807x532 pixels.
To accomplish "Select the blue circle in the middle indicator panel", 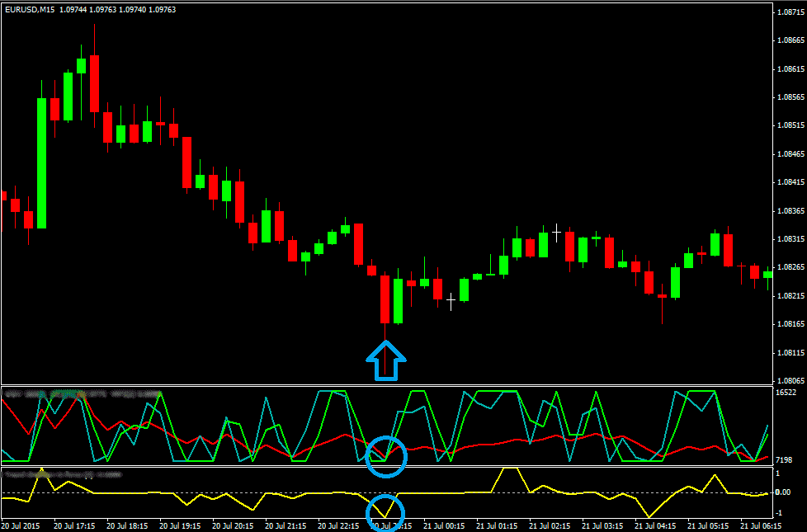I will pyautogui.click(x=385, y=455).
